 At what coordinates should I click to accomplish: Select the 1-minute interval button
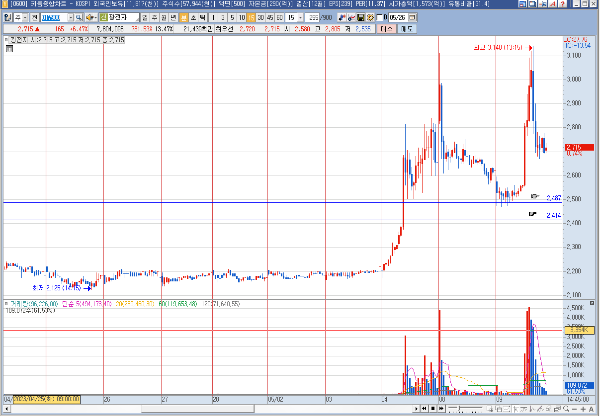pyautogui.click(x=213, y=18)
